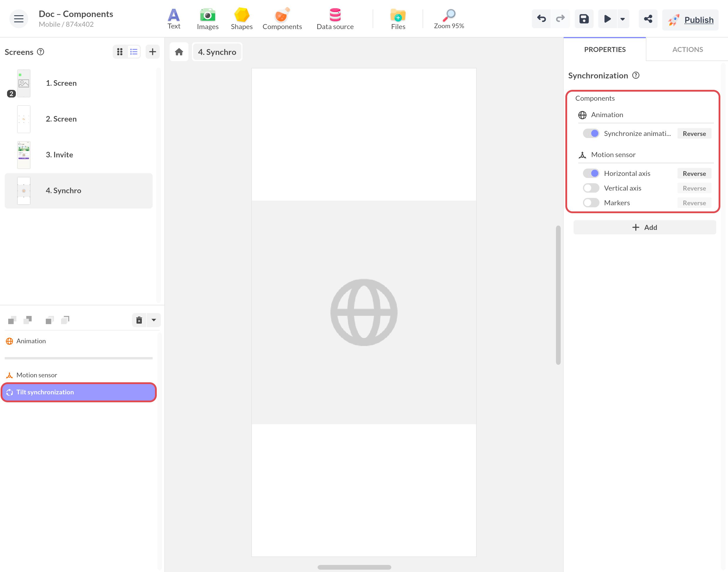Viewport: 728px width, 572px height.
Task: Open the Shapes tool
Action: pos(242,19)
